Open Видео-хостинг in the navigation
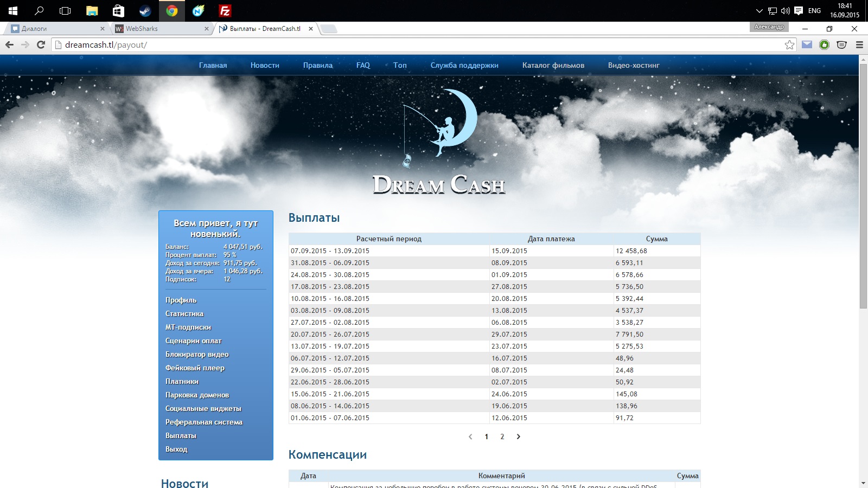Image resolution: width=868 pixels, height=488 pixels. point(634,65)
